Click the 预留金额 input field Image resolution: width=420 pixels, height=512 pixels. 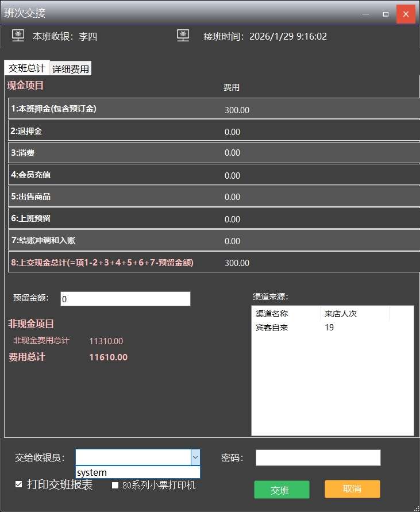click(x=125, y=299)
